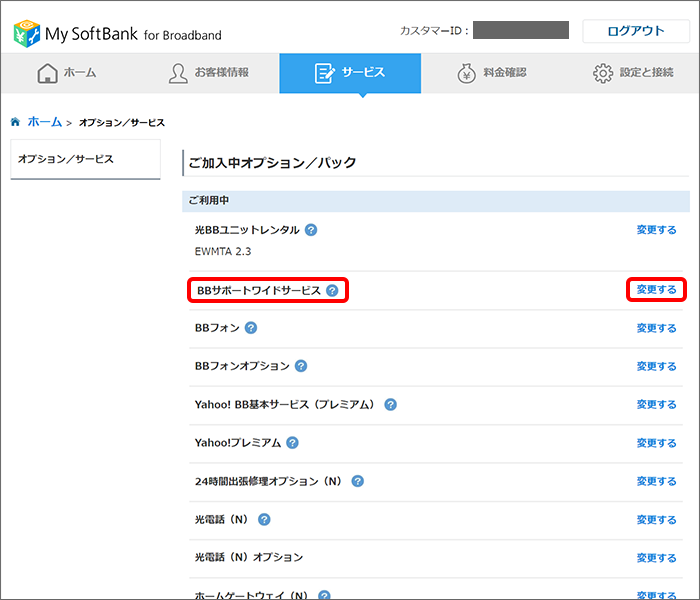Click the Yahoo!プレミアム label
The height and width of the screenshot is (600, 700).
click(238, 443)
